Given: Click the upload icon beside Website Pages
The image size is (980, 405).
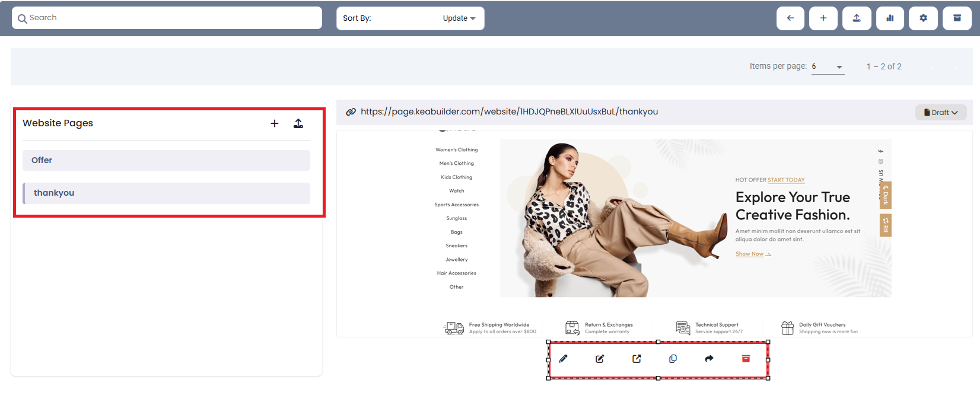Looking at the screenshot, I should [x=298, y=123].
